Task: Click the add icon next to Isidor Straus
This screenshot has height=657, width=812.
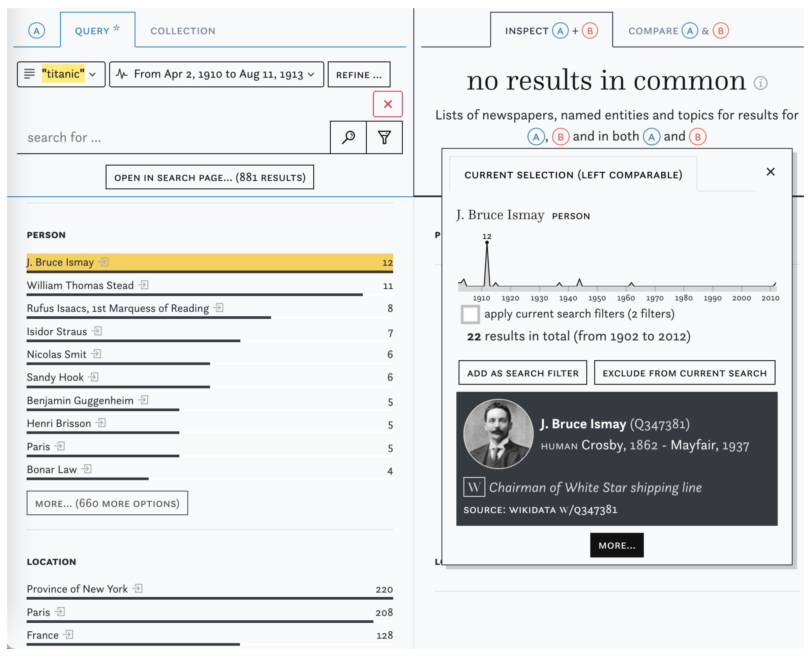Action: pos(97,331)
